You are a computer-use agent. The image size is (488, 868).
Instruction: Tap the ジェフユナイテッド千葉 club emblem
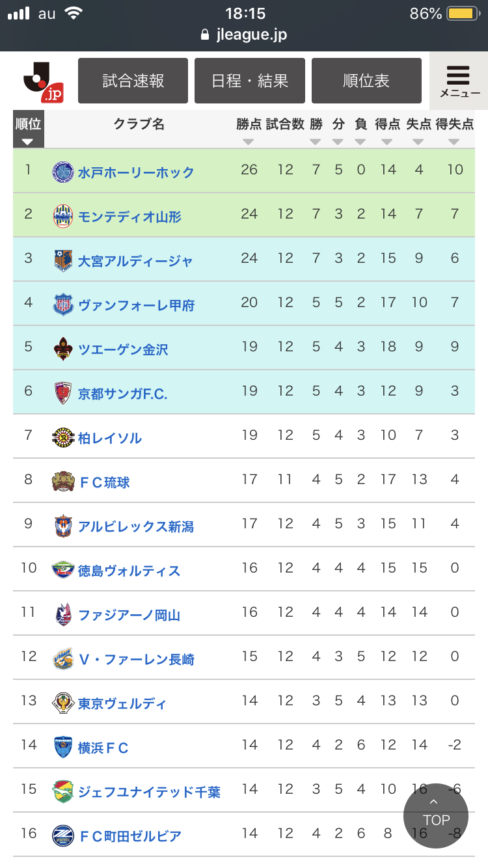tap(63, 791)
